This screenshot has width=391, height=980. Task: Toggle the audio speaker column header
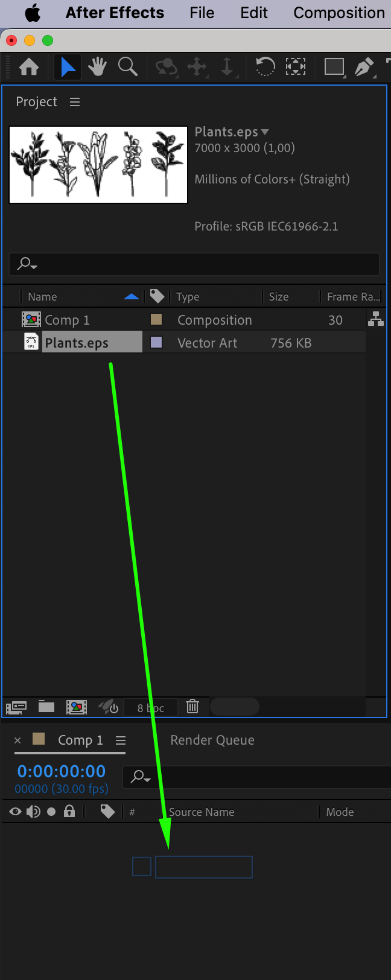(x=33, y=812)
